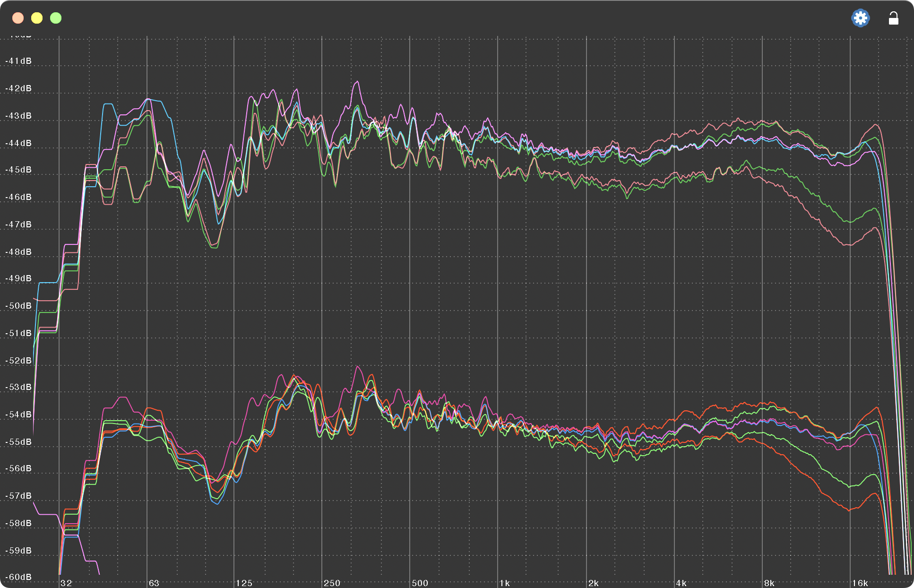914x588 pixels.
Task: Close the analyzer window with red button
Action: (18, 18)
